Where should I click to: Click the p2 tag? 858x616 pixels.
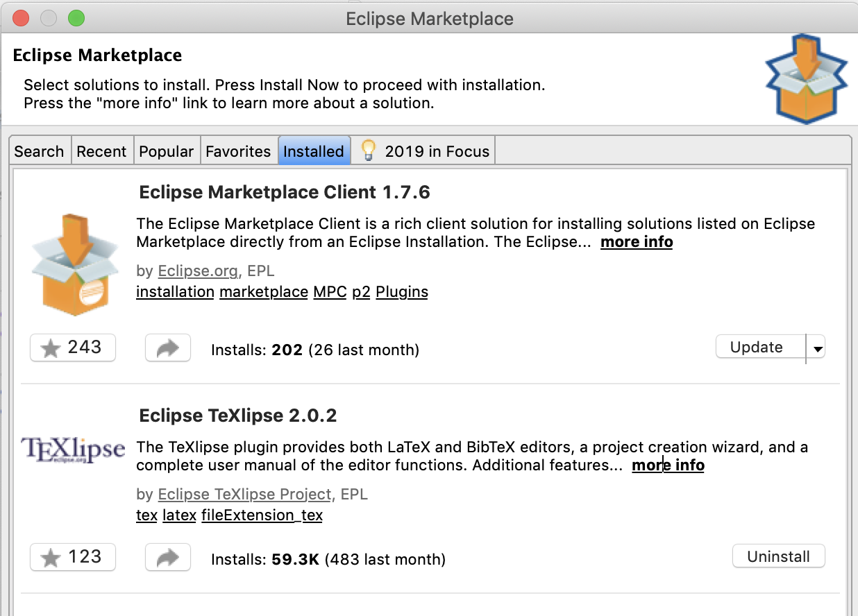[x=361, y=292]
